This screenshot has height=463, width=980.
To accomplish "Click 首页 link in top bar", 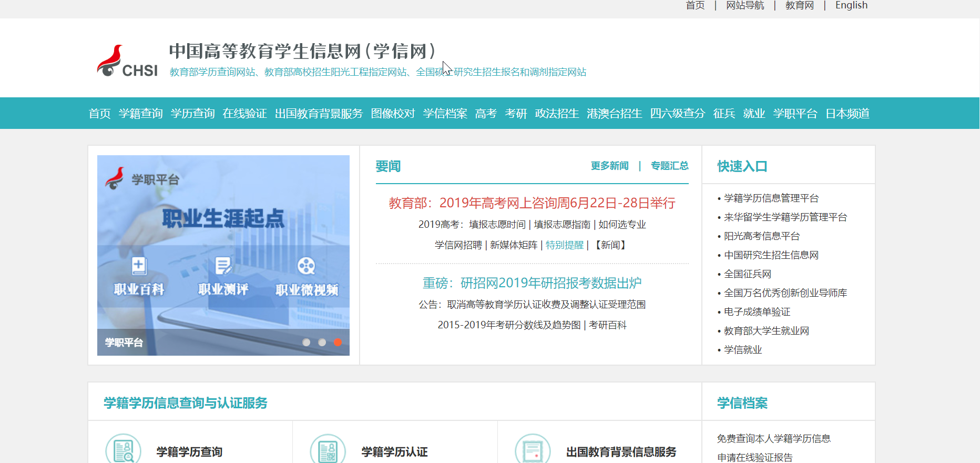I will pos(695,5).
